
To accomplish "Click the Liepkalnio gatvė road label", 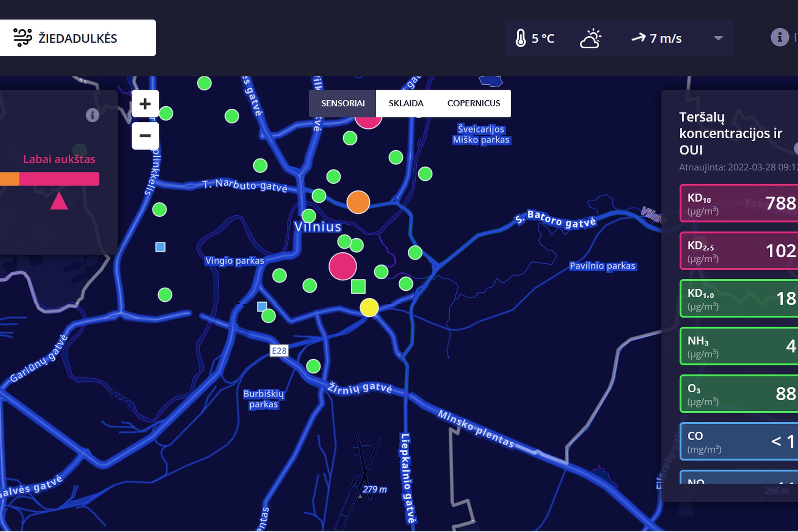I will coord(407,478).
